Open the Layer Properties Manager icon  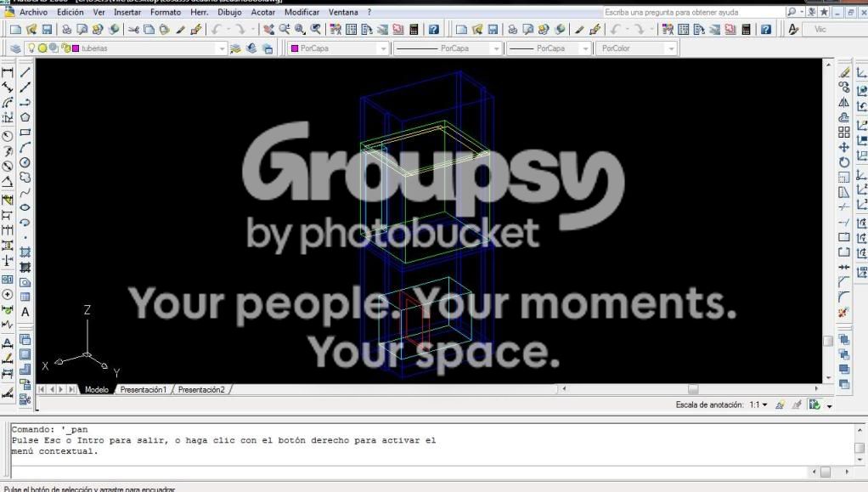(15, 48)
